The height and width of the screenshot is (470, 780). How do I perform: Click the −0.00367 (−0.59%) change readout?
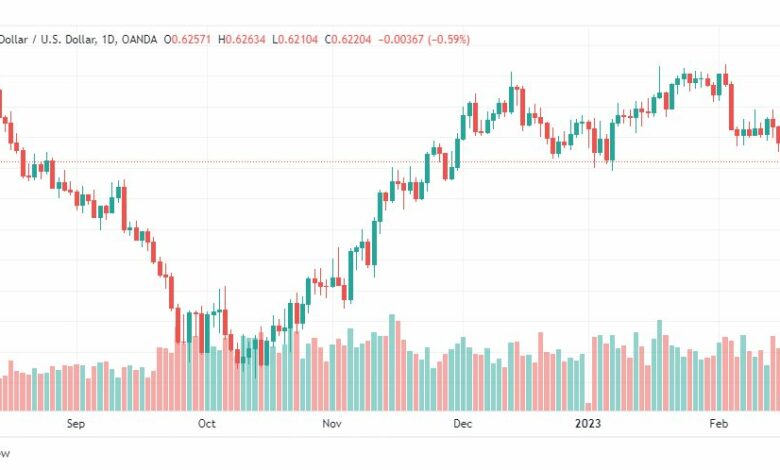[x=424, y=39]
